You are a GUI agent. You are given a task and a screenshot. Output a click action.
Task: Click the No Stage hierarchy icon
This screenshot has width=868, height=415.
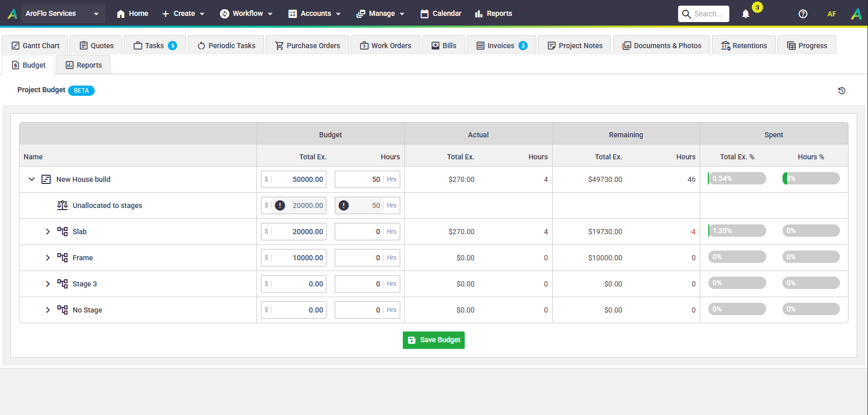click(62, 310)
